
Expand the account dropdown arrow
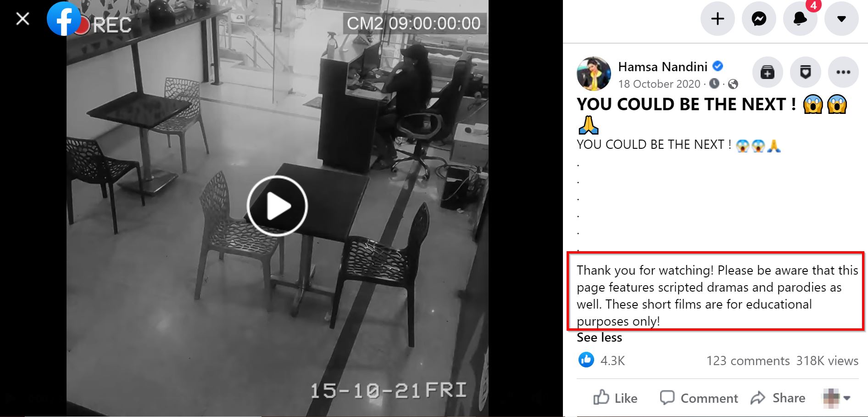(x=841, y=19)
